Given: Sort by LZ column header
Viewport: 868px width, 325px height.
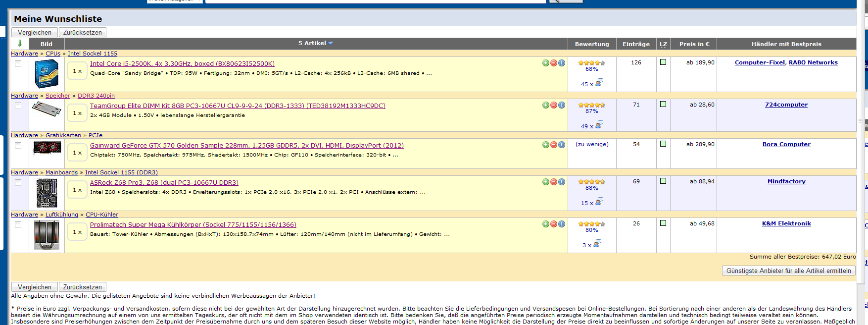Looking at the screenshot, I should coord(663,44).
